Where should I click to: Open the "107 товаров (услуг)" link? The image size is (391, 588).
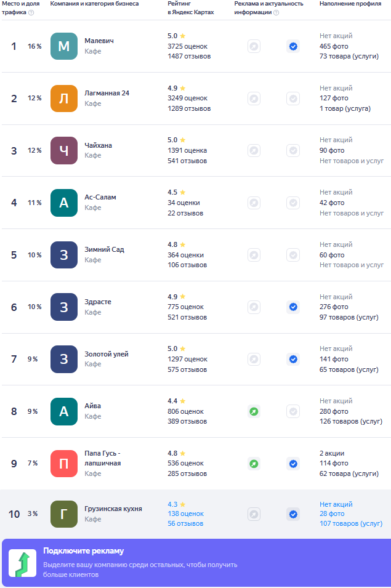coord(351,523)
